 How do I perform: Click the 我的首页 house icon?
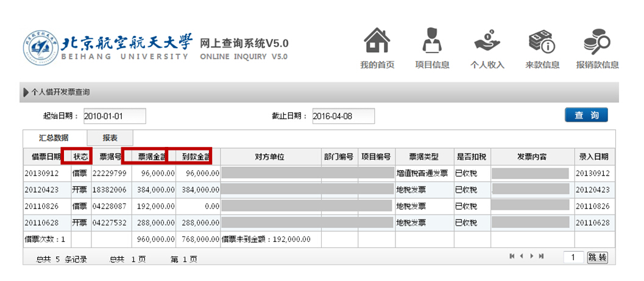coord(377,41)
